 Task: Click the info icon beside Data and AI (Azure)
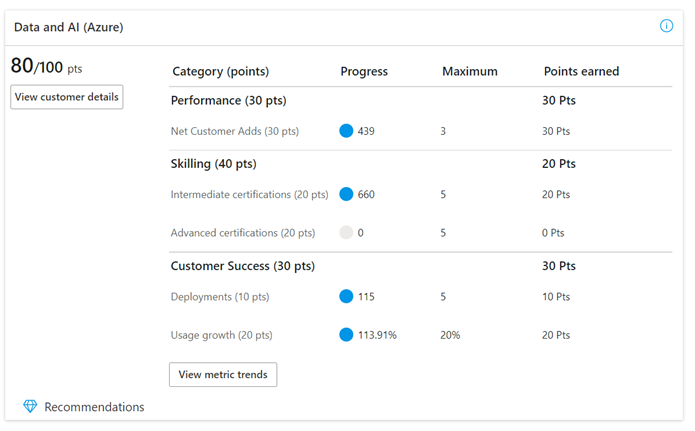coord(666,26)
